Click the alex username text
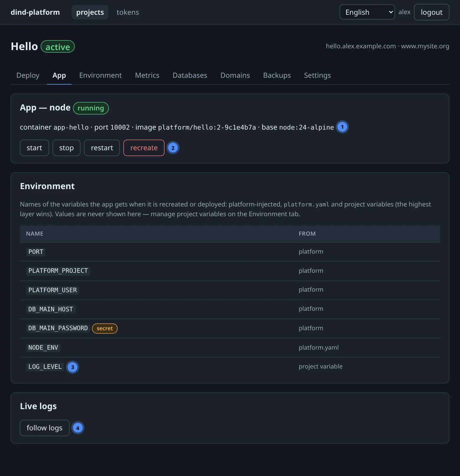The height and width of the screenshot is (476, 460). coord(405,12)
